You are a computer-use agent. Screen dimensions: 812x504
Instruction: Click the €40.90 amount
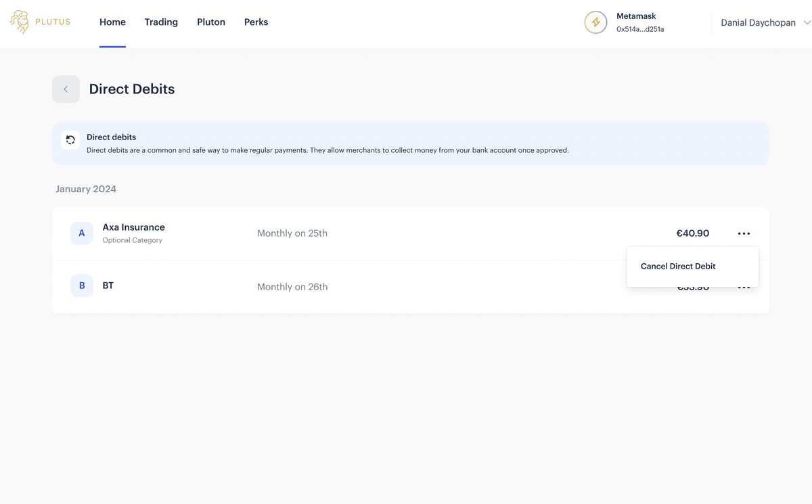693,233
